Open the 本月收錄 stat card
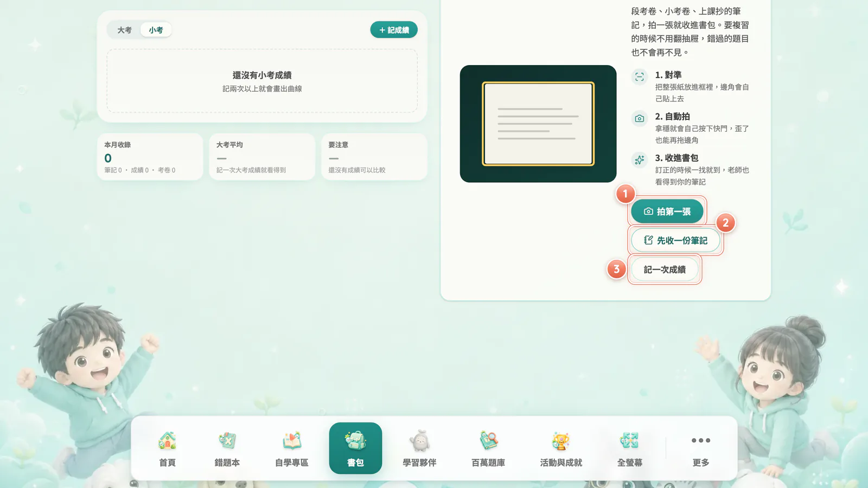Screen dimensions: 868x488 click(x=150, y=157)
